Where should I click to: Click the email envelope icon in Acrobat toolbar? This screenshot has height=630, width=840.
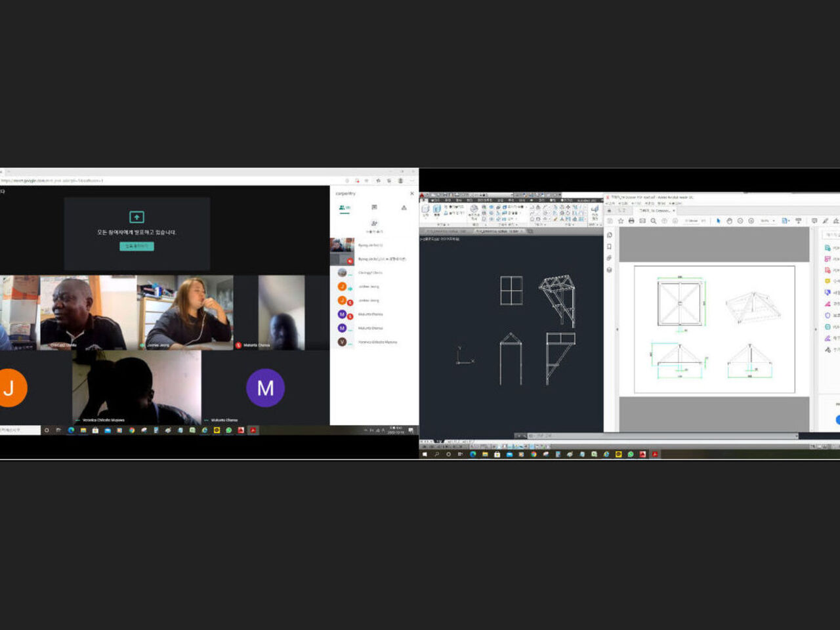click(642, 221)
